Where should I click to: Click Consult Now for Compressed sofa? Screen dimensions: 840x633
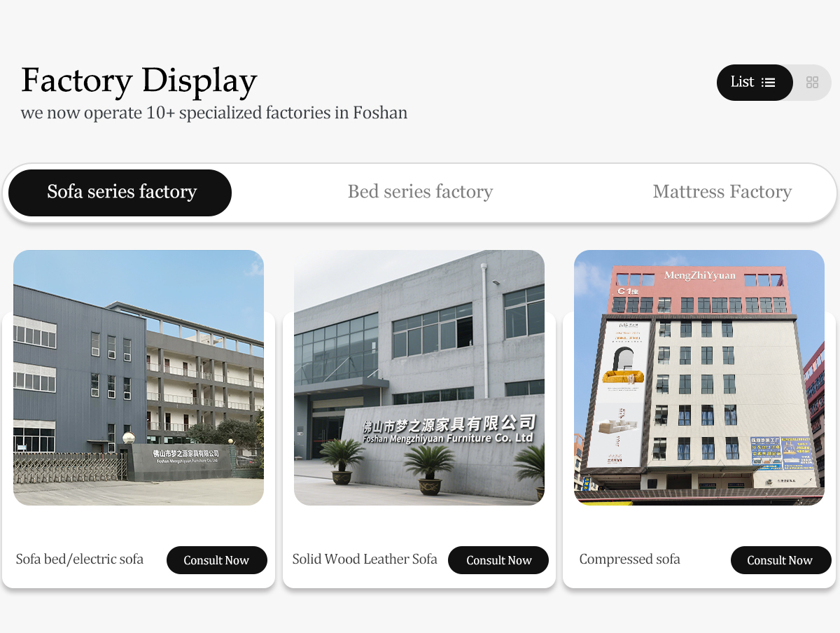(781, 560)
